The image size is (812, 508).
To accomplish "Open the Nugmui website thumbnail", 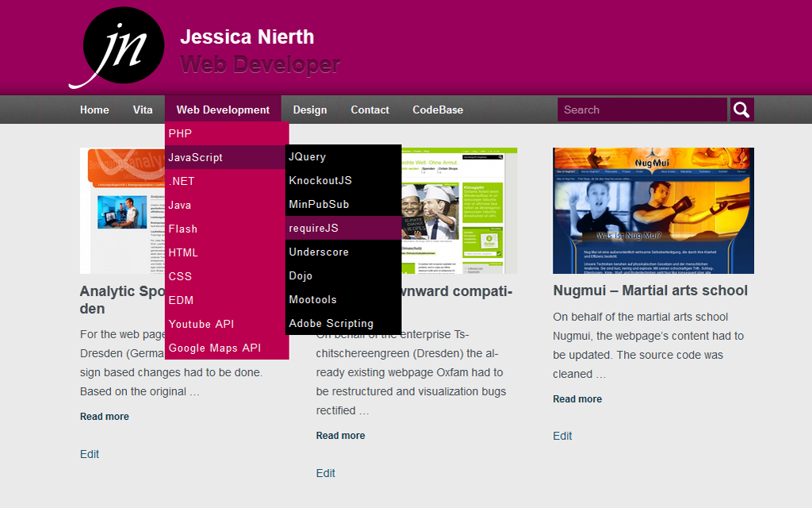I will (653, 210).
